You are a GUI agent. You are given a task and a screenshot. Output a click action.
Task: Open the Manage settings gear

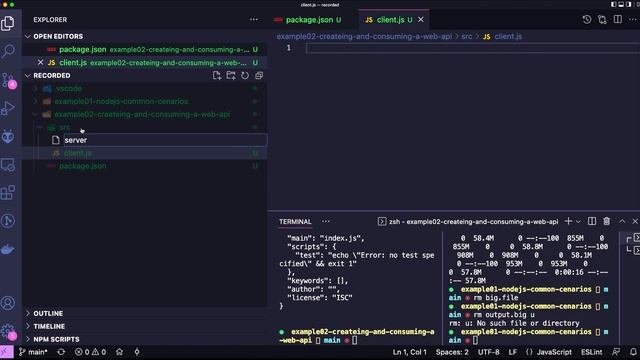coord(8,331)
